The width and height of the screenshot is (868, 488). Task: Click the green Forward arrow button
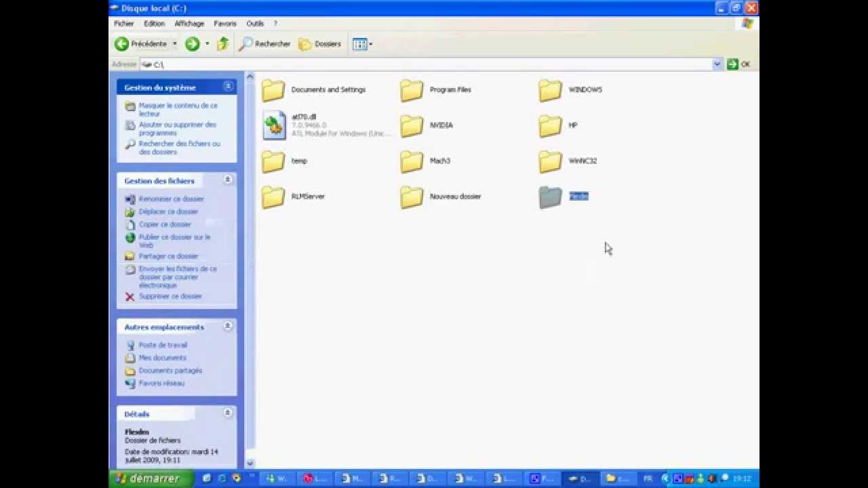(x=193, y=44)
